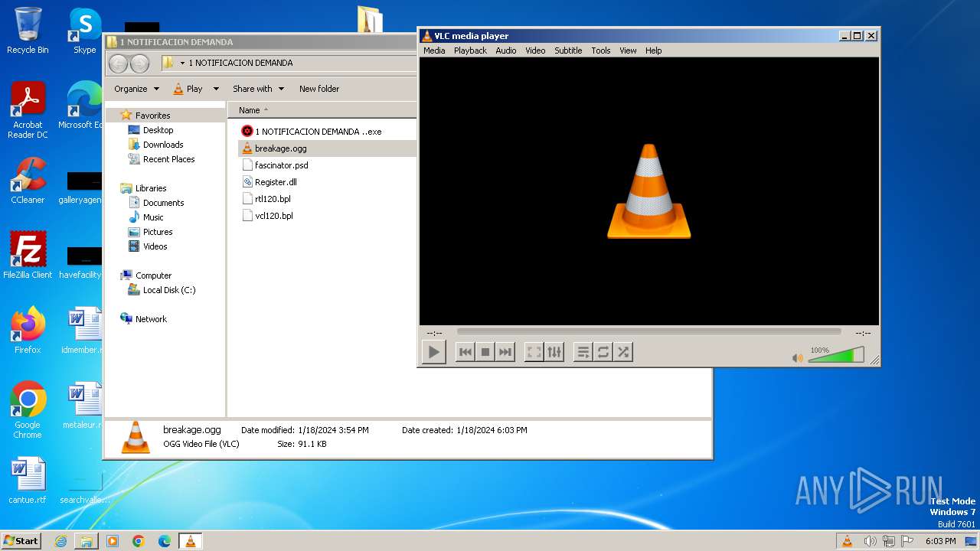This screenshot has width=980, height=551.
Task: Open the VLC Help menu
Action: tap(653, 51)
